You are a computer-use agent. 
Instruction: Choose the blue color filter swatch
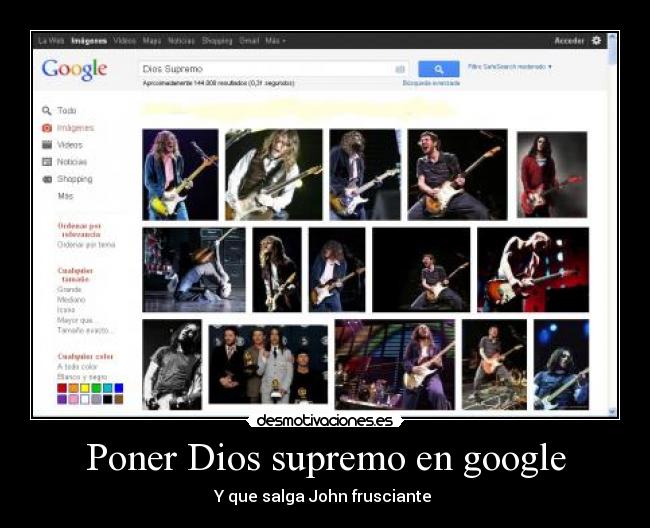pyautogui.click(x=119, y=388)
